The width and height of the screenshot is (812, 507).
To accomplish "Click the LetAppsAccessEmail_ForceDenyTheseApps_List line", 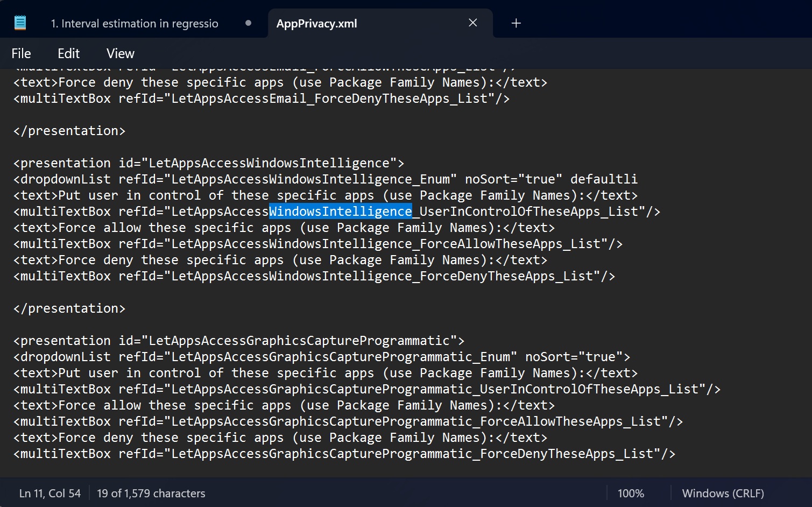I will (262, 98).
